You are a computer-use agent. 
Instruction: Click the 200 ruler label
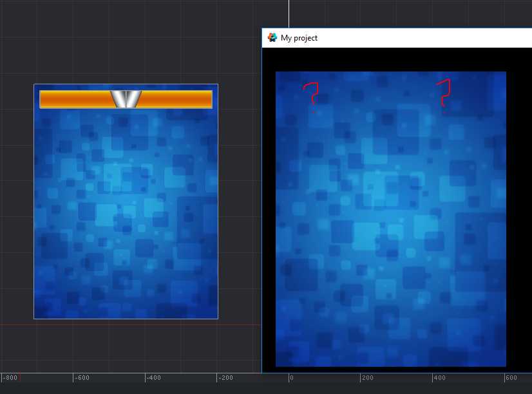368,378
